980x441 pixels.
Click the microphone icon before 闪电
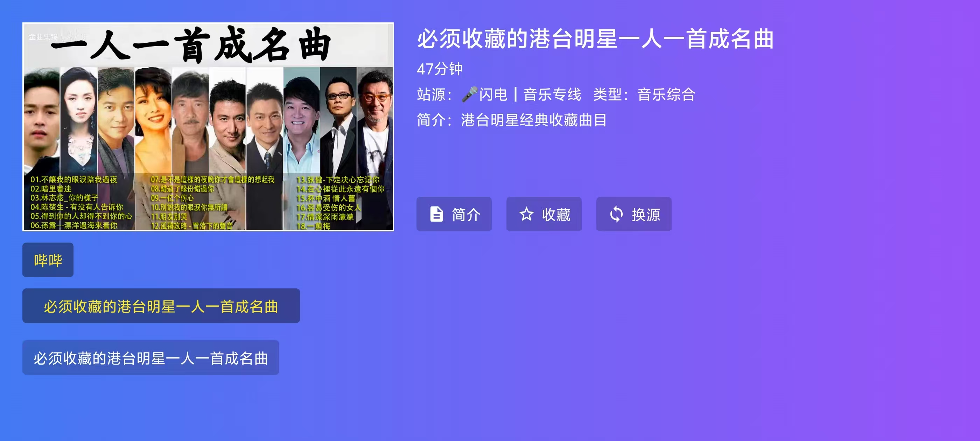(469, 94)
